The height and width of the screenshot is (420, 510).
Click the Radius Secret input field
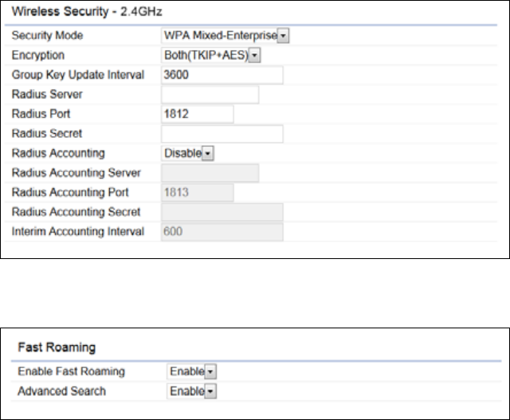pos(222,134)
